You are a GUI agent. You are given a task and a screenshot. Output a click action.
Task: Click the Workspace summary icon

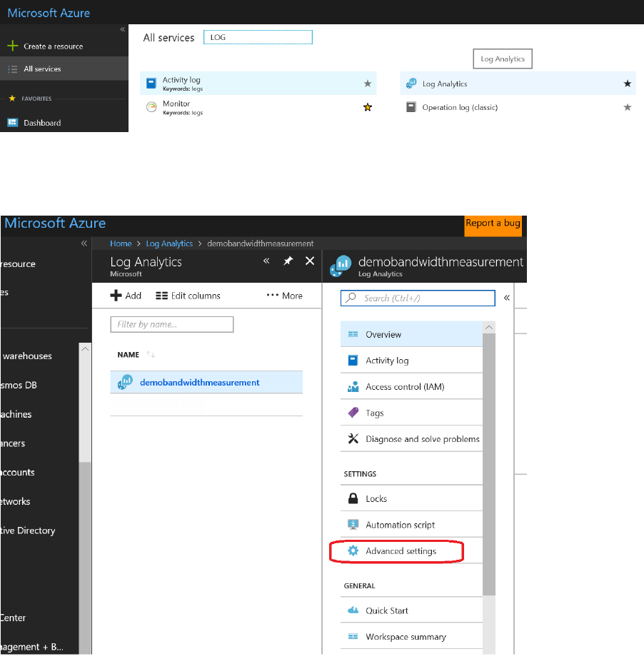coord(353,636)
